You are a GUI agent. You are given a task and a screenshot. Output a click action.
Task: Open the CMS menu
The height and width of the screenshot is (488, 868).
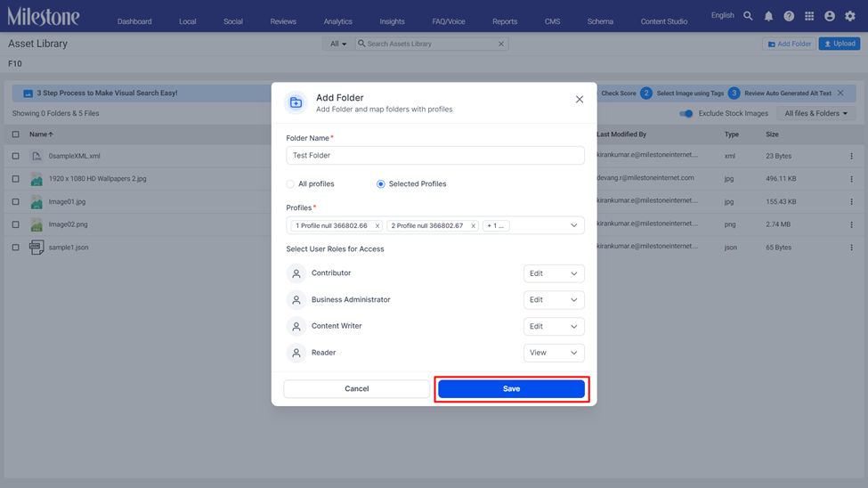click(x=553, y=21)
